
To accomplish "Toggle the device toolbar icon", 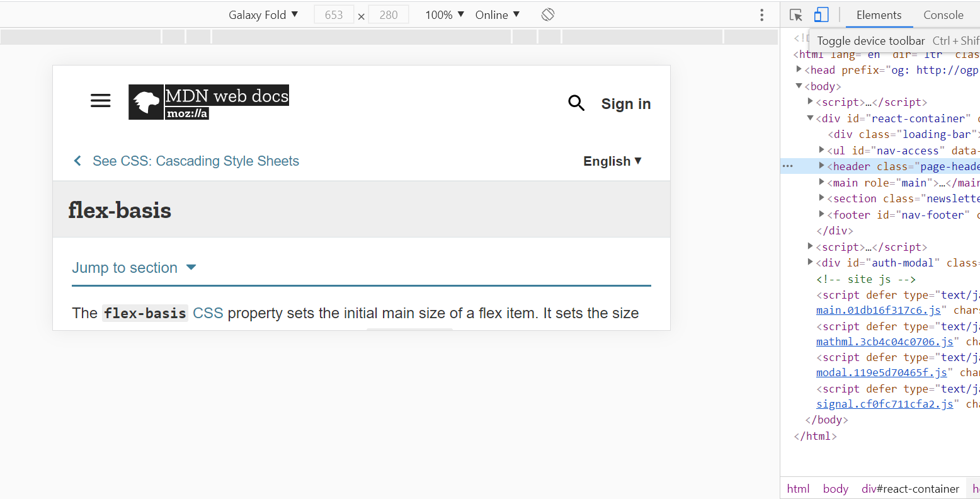I will point(821,14).
